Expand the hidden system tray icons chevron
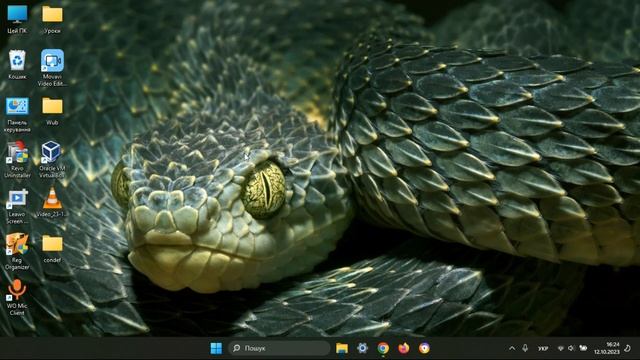This screenshot has width=640, height=360. (512, 348)
